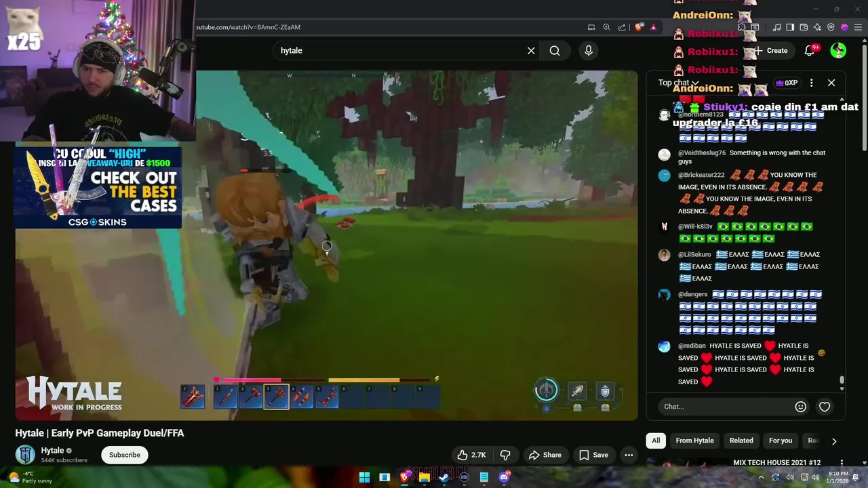
Task: Open the weather widget showing Partly sunny
Action: [31, 477]
